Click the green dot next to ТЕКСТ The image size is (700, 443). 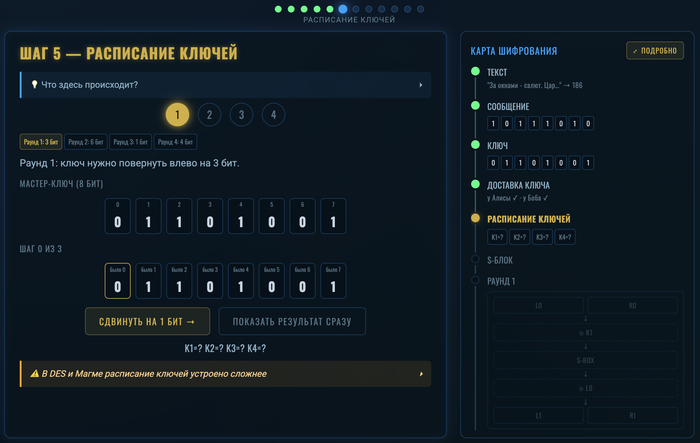(475, 71)
